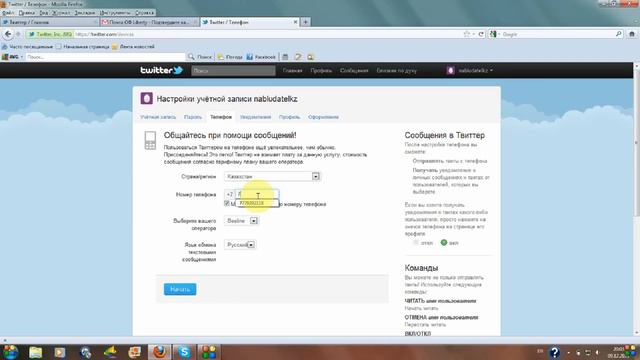Click the AVG toolbar Поиск search button
The image size is (640, 360).
tap(200, 57)
